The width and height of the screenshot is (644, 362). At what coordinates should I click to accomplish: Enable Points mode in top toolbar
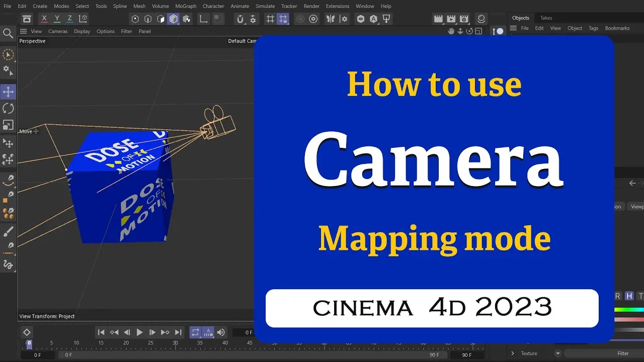135,19
